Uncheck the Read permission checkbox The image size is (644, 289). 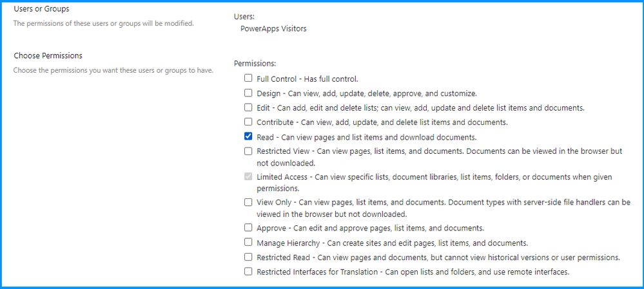coord(248,136)
